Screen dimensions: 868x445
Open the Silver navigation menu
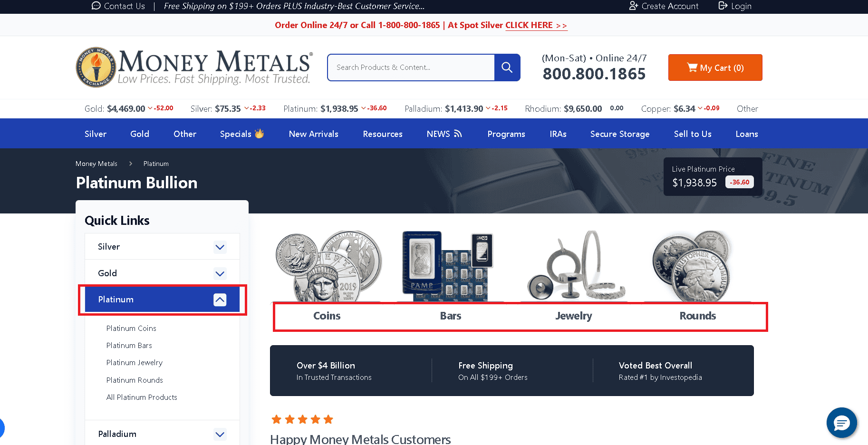click(x=96, y=134)
